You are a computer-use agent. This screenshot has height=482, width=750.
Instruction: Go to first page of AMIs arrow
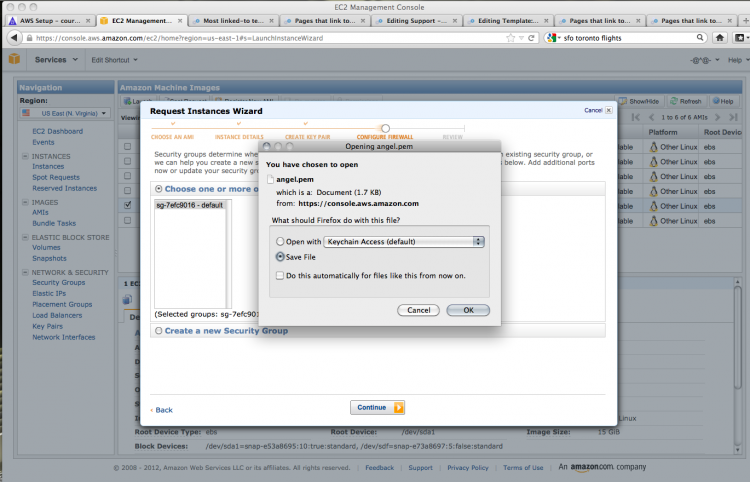(x=635, y=117)
